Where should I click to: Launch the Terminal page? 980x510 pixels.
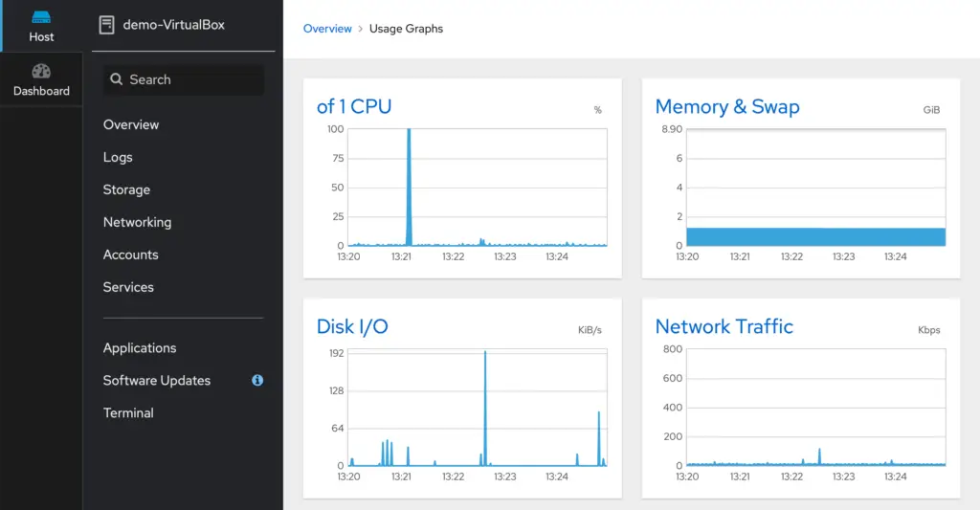[129, 413]
